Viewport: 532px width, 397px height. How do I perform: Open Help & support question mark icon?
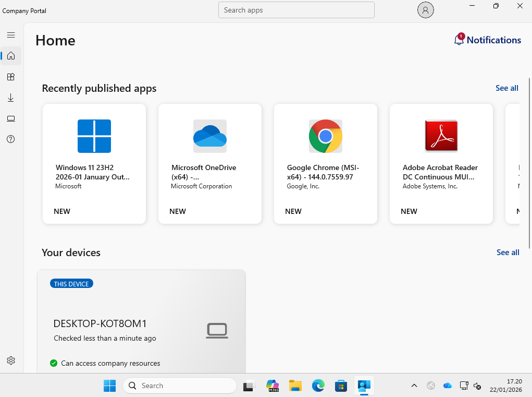click(11, 139)
